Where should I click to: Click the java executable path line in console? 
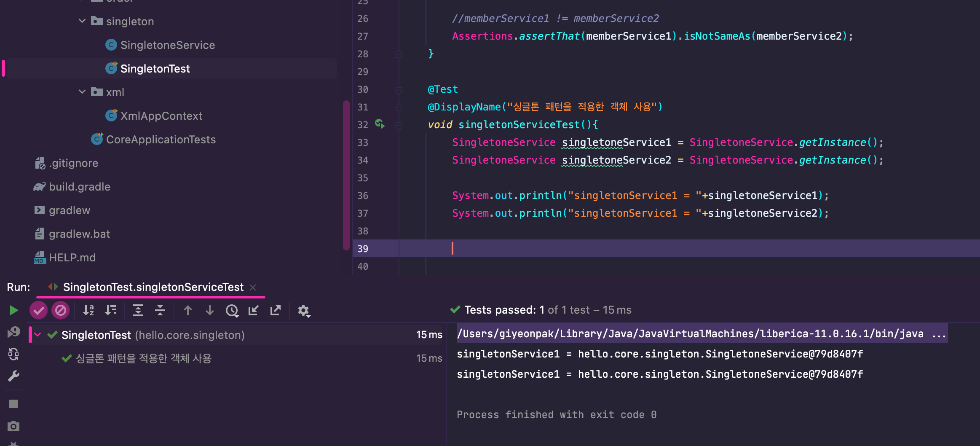(x=702, y=333)
